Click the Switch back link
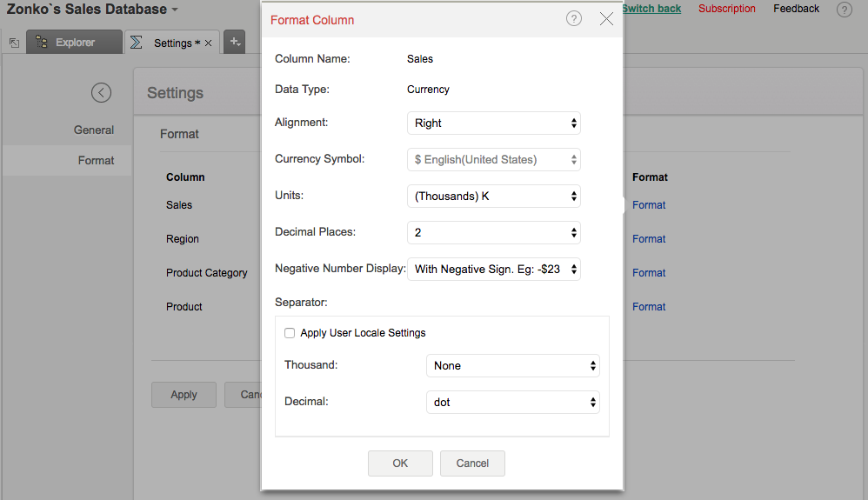The image size is (868, 500). click(651, 9)
